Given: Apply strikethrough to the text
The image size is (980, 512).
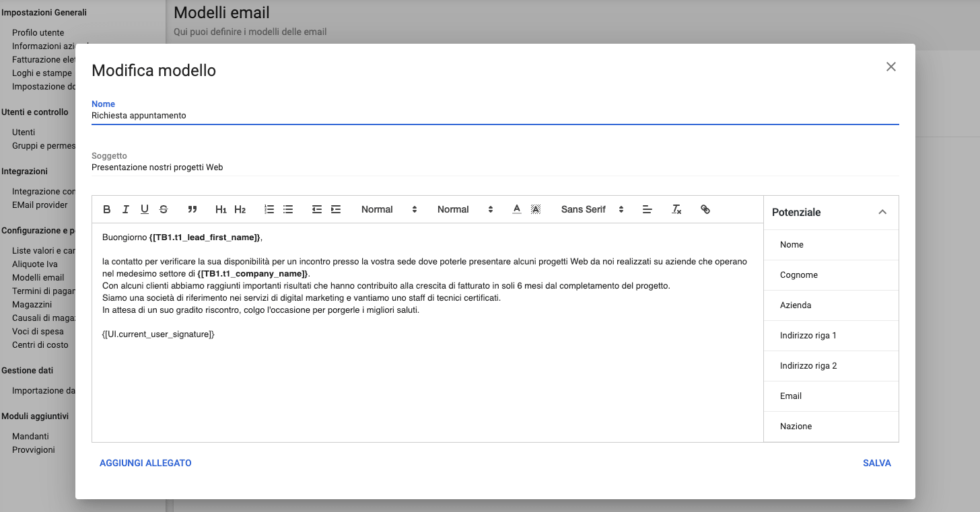Looking at the screenshot, I should point(164,209).
